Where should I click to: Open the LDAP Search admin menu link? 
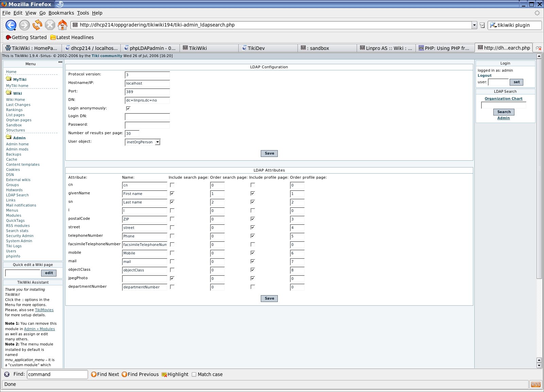(17, 195)
